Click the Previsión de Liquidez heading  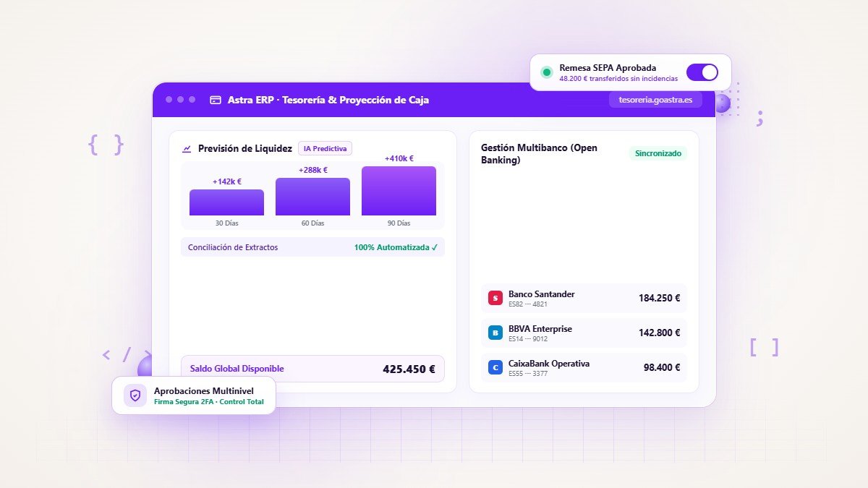[245, 149]
